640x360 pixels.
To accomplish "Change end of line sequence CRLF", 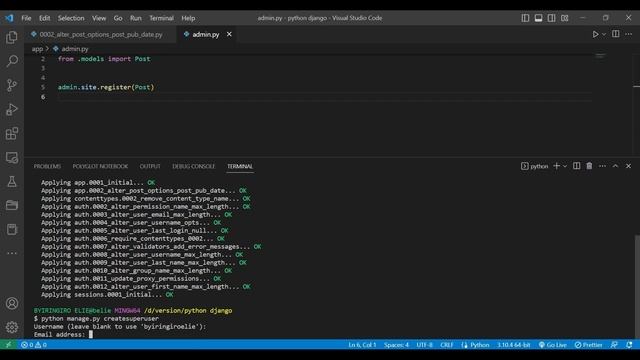I will [x=447, y=345].
